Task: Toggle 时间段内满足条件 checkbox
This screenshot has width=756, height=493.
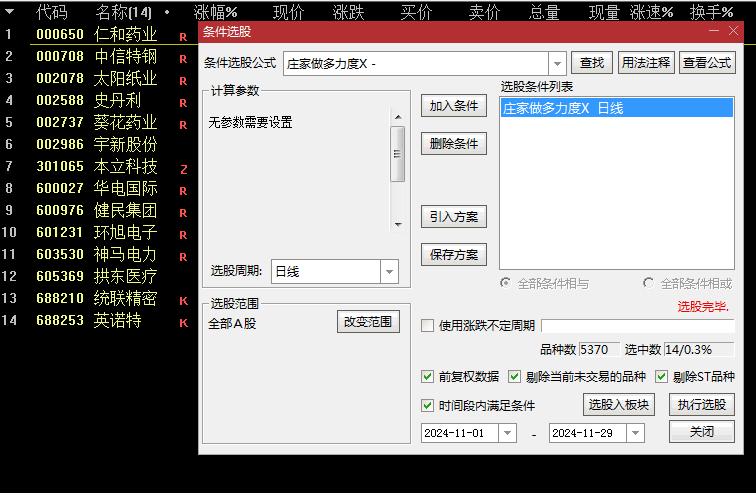Action: pyautogui.click(x=427, y=405)
